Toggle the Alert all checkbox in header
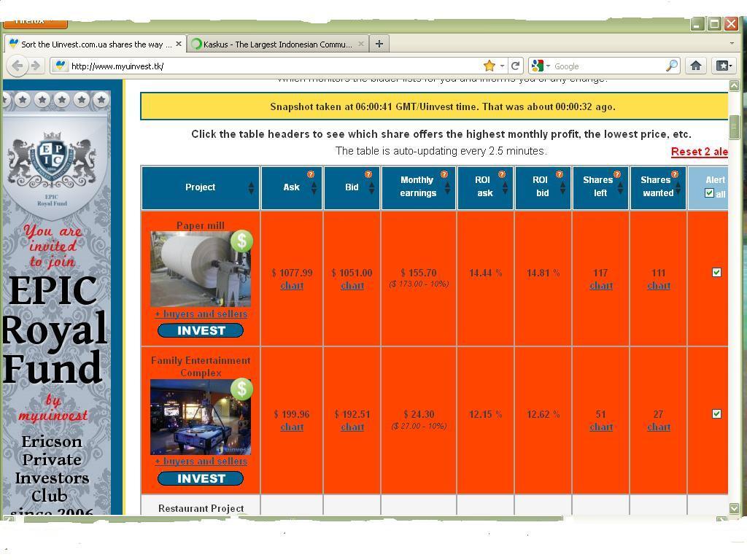The image size is (747, 560). point(709,192)
